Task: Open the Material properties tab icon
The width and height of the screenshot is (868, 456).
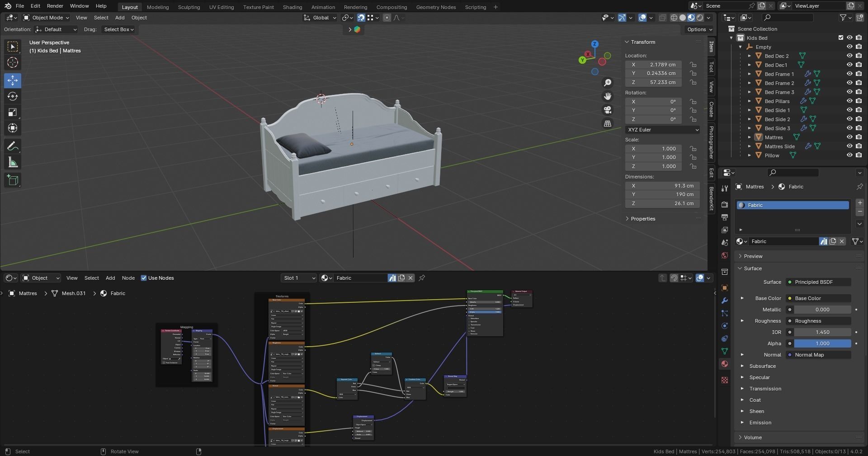Action: 725,364
